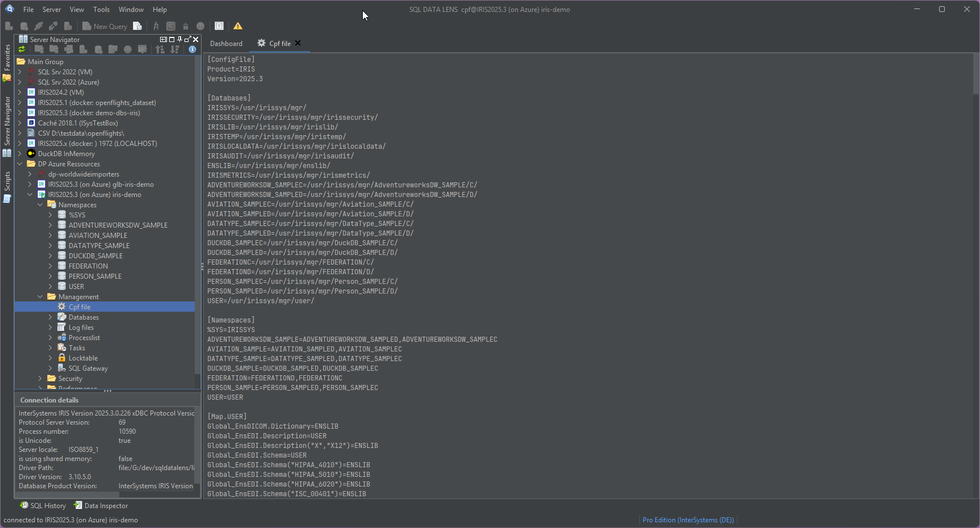The height and width of the screenshot is (528, 980).
Task: Select the Main Group folder
Action: tap(45, 62)
